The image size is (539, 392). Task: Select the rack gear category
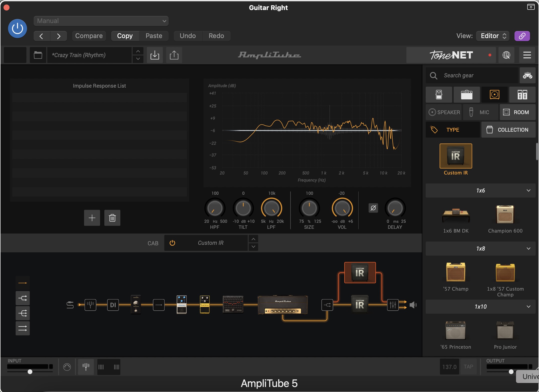(x=522, y=95)
